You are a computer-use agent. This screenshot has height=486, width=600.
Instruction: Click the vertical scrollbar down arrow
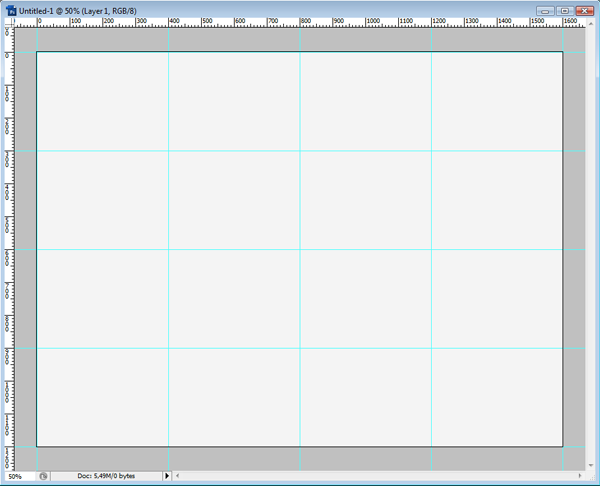tap(591, 465)
